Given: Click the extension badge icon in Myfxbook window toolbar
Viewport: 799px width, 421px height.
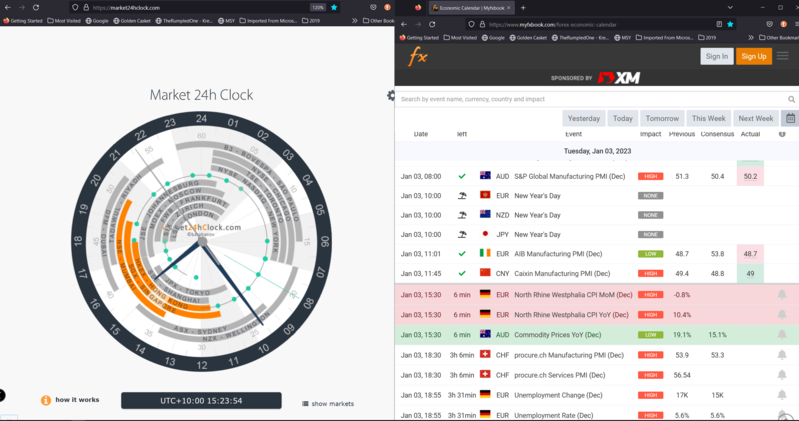Looking at the screenshot, I should (x=784, y=24).
